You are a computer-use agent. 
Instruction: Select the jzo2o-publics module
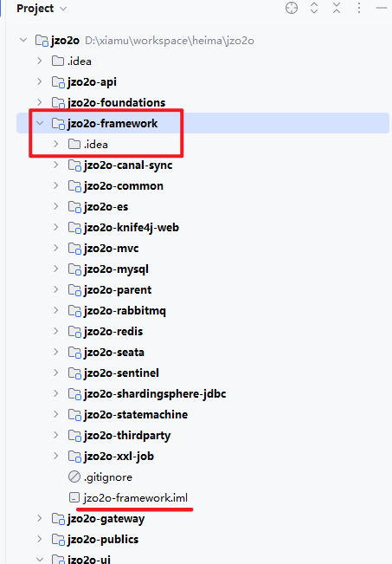click(103, 539)
